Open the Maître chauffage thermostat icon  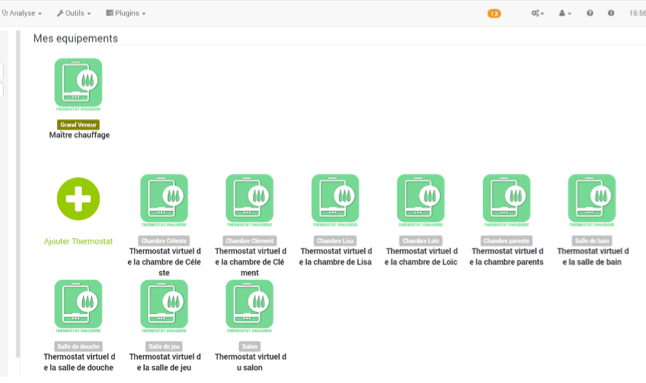tap(78, 84)
